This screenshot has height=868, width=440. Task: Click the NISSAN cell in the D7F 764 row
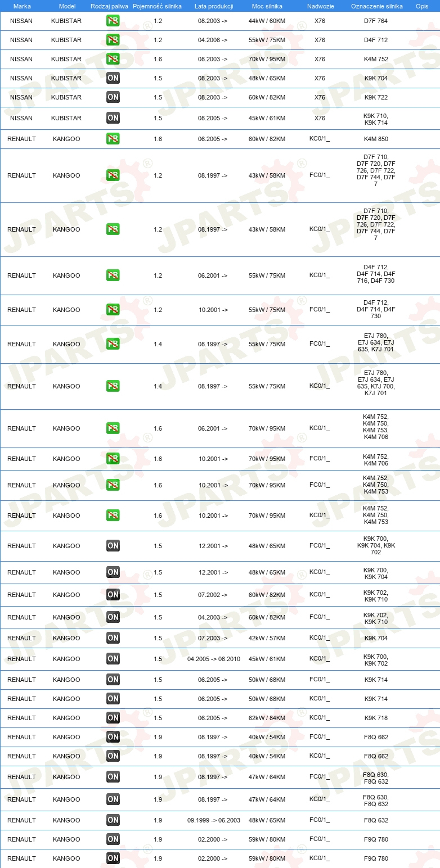click(21, 21)
